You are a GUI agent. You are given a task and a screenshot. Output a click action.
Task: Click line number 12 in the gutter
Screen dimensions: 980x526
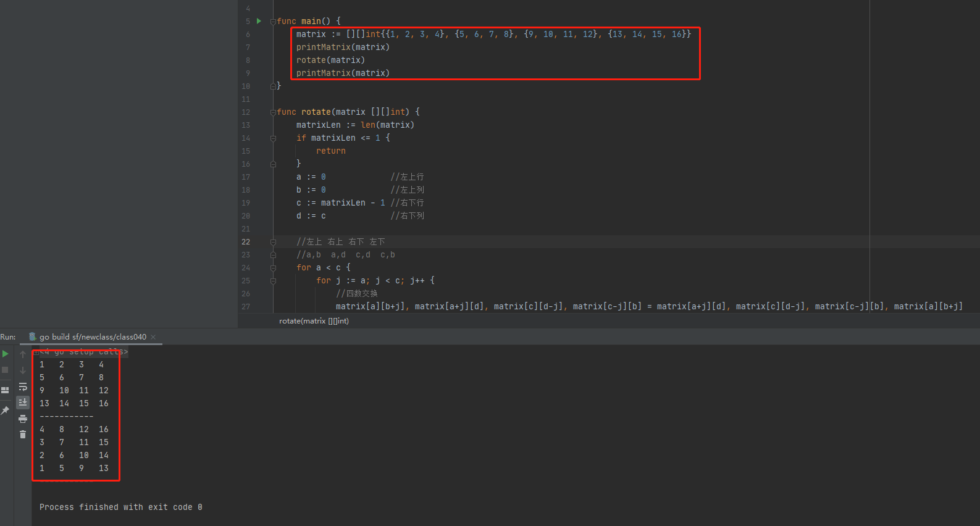coord(246,112)
